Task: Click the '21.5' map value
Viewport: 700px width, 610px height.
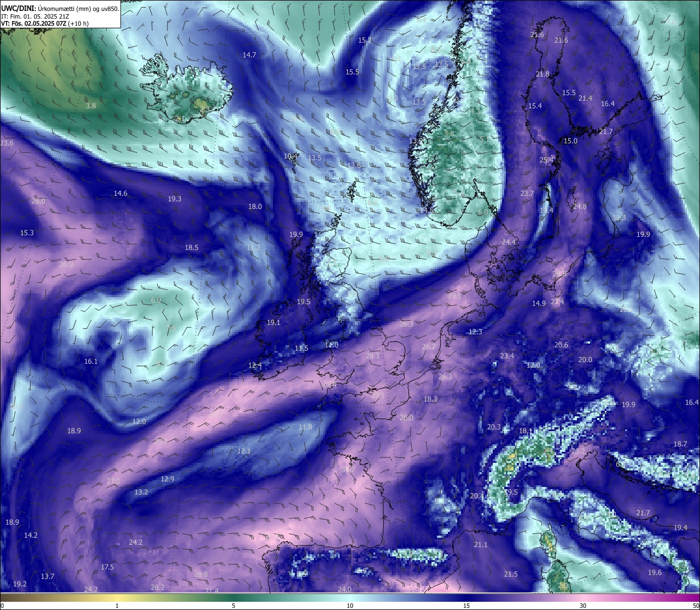Action: pos(511,574)
